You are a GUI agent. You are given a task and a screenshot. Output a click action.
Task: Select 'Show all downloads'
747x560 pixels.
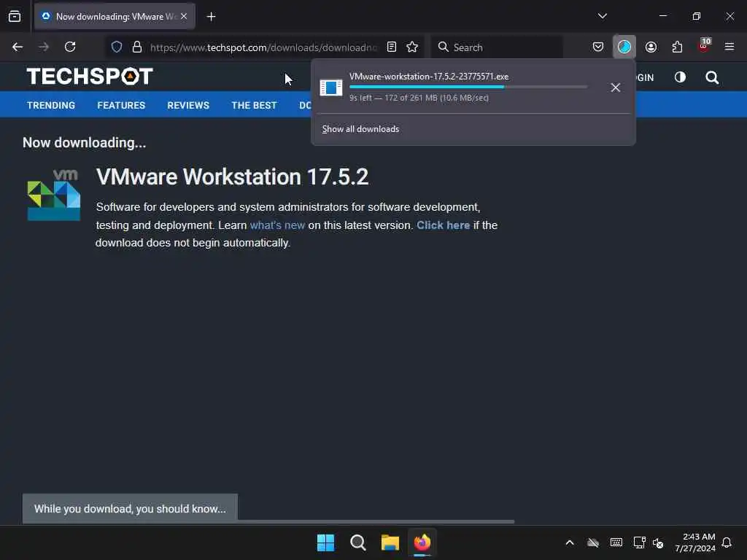[360, 129]
